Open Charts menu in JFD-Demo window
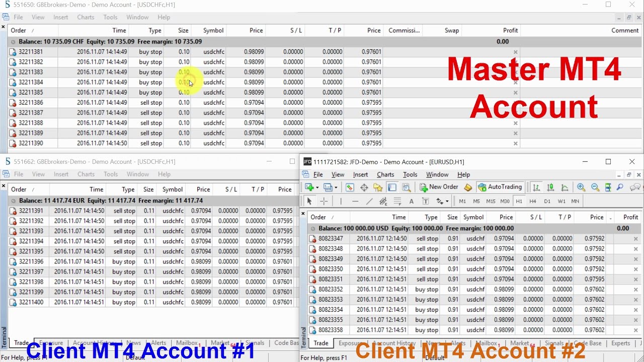Viewport: 644px width, 362px height. pyautogui.click(x=385, y=174)
